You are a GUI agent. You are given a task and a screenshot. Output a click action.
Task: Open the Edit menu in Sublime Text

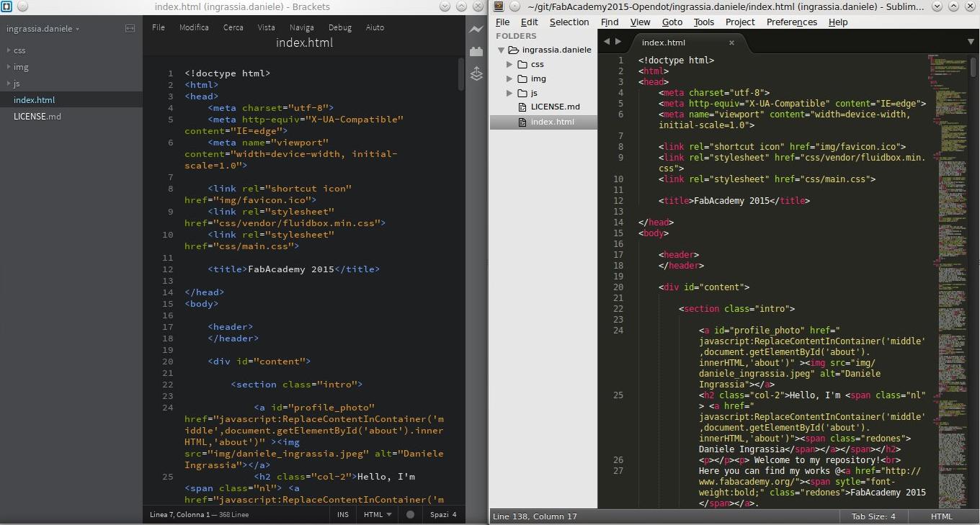(x=529, y=22)
